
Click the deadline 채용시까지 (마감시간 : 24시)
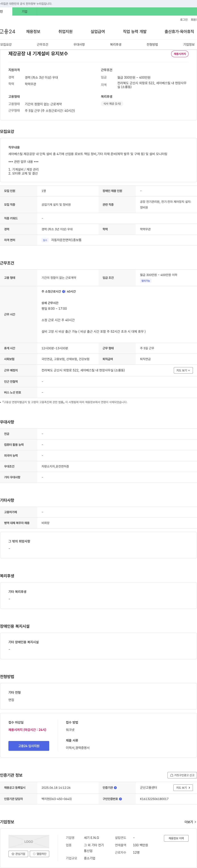(x=27, y=730)
